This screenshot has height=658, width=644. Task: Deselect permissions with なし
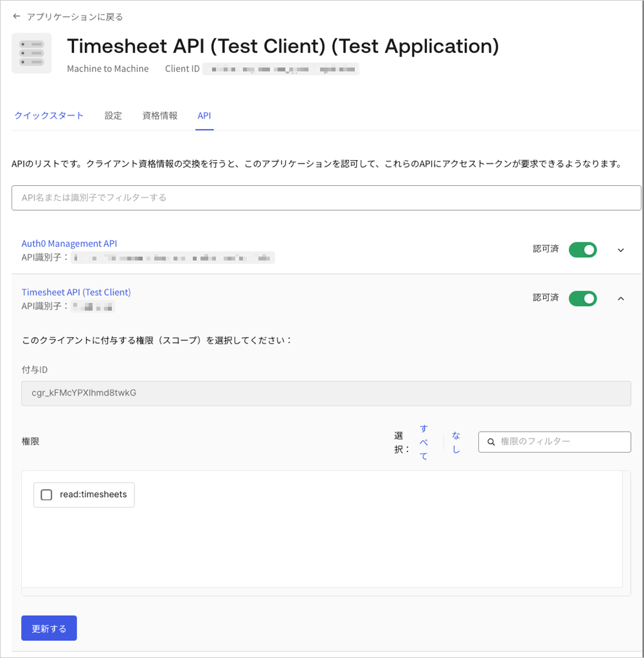coord(456,443)
